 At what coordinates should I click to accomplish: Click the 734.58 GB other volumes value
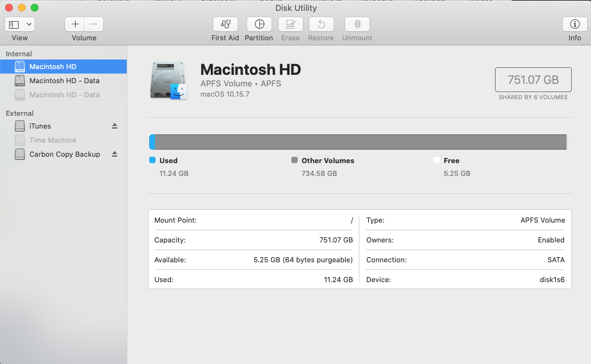tap(319, 173)
